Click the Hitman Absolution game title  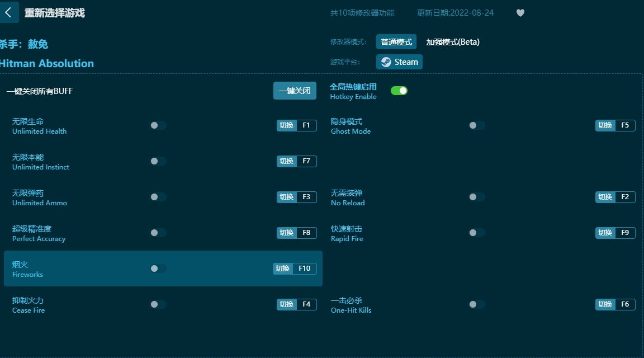(x=47, y=63)
